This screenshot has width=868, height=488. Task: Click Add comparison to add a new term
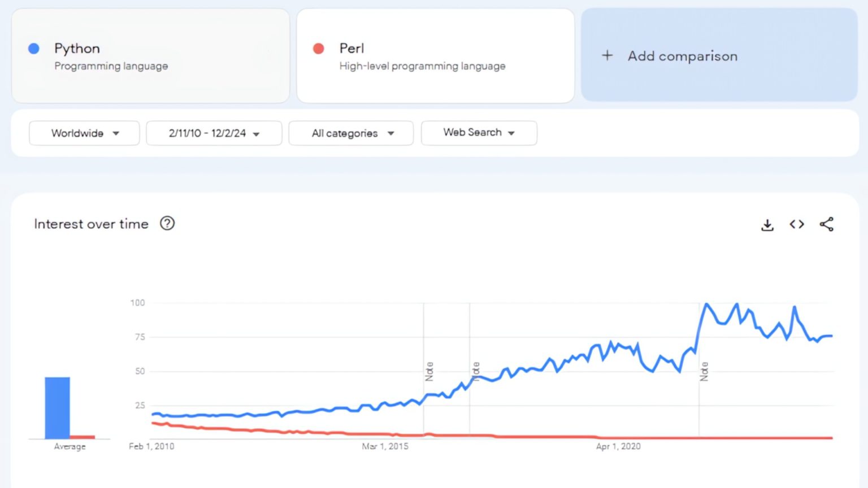tap(682, 55)
